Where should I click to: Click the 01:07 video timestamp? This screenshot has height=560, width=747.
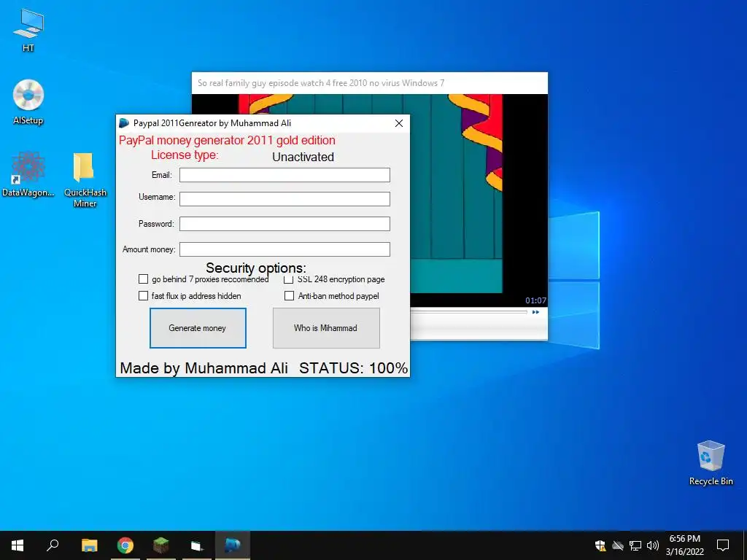coord(535,300)
